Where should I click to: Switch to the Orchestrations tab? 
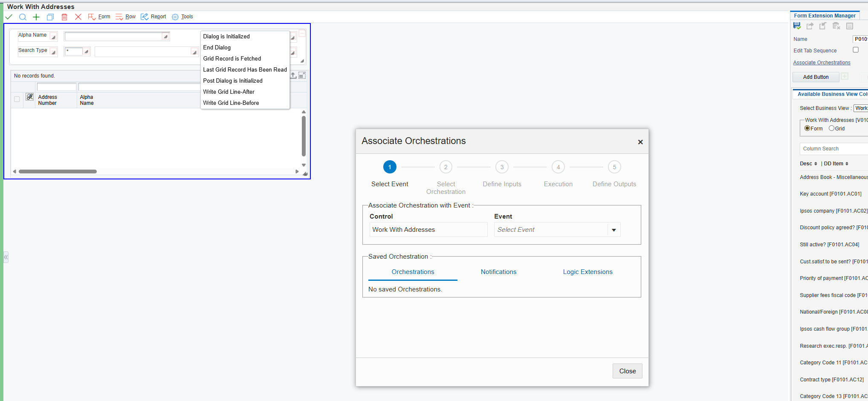point(413,272)
